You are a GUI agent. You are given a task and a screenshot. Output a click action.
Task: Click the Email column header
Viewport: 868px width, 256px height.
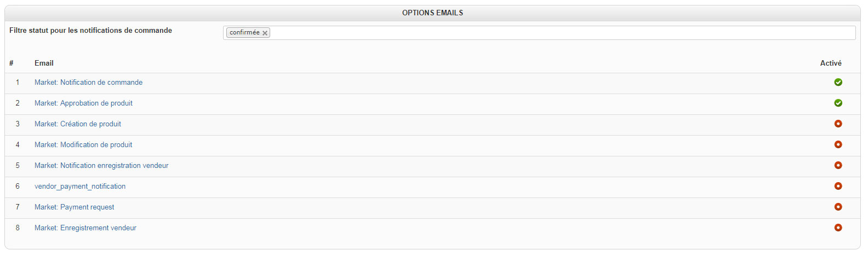coord(44,63)
